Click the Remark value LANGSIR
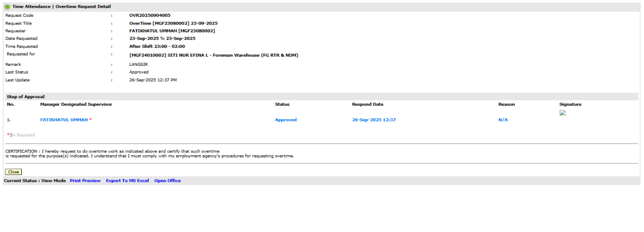Viewport: 644px width, 232px height. pyautogui.click(x=138, y=64)
